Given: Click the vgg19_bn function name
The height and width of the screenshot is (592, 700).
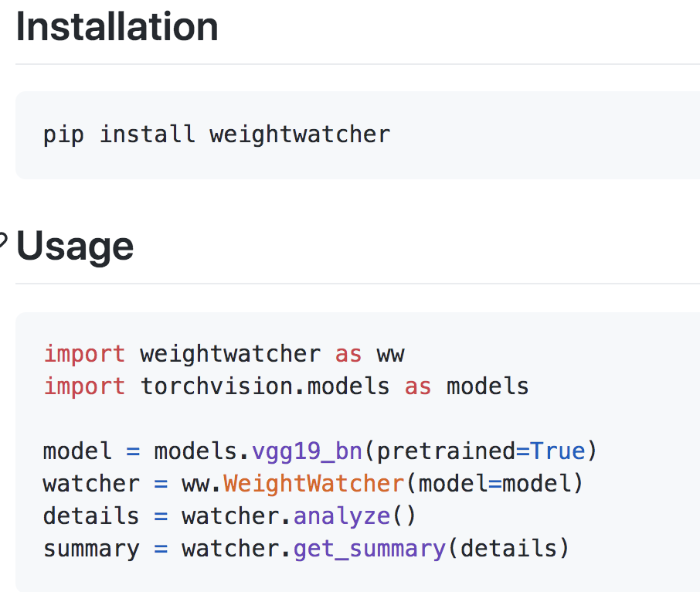Looking at the screenshot, I should coord(307,451).
